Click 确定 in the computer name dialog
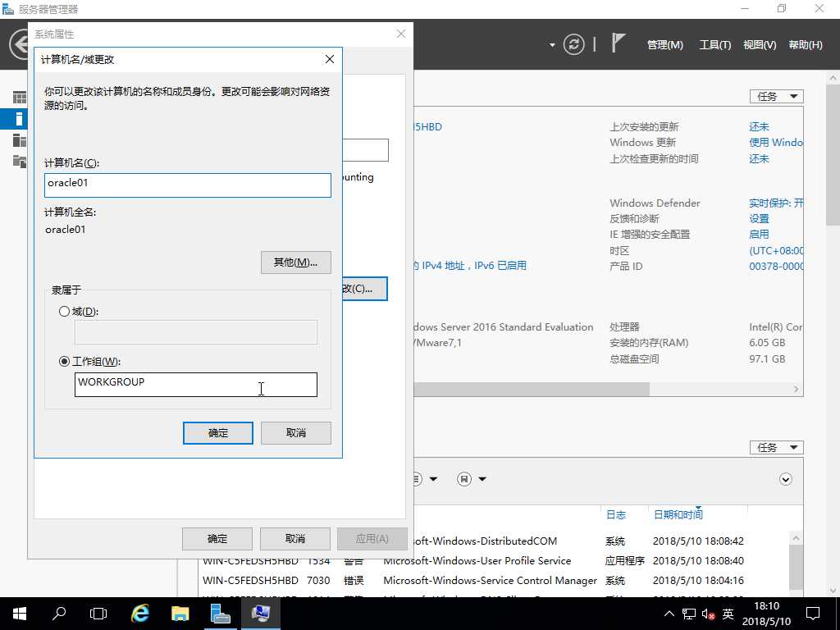 (x=218, y=433)
